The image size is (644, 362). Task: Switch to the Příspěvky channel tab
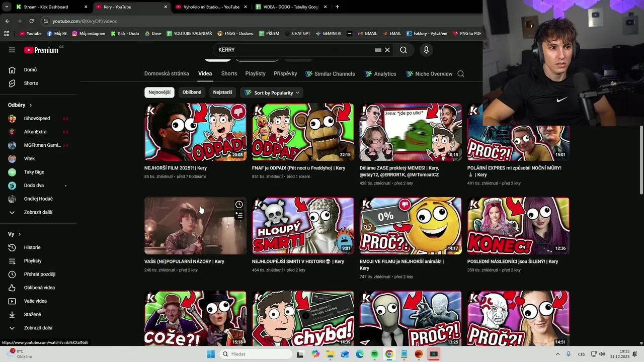coord(285,74)
